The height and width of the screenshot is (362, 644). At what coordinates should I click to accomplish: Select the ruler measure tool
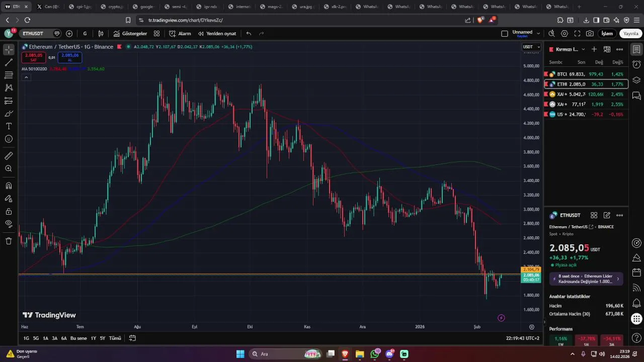pos(9,156)
